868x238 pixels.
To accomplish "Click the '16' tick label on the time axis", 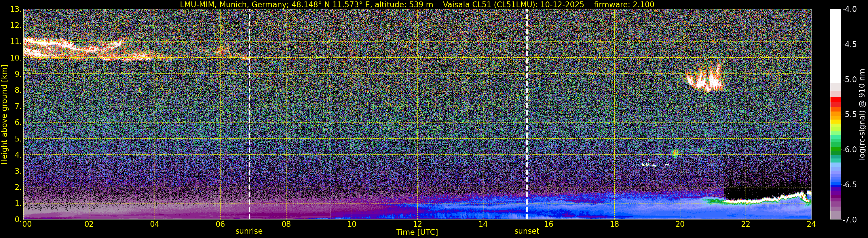I will pos(548,224).
